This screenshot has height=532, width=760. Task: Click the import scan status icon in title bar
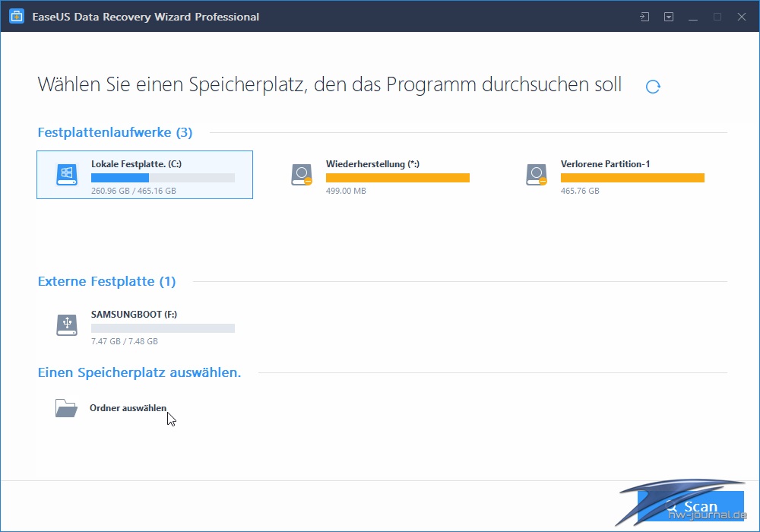point(644,17)
